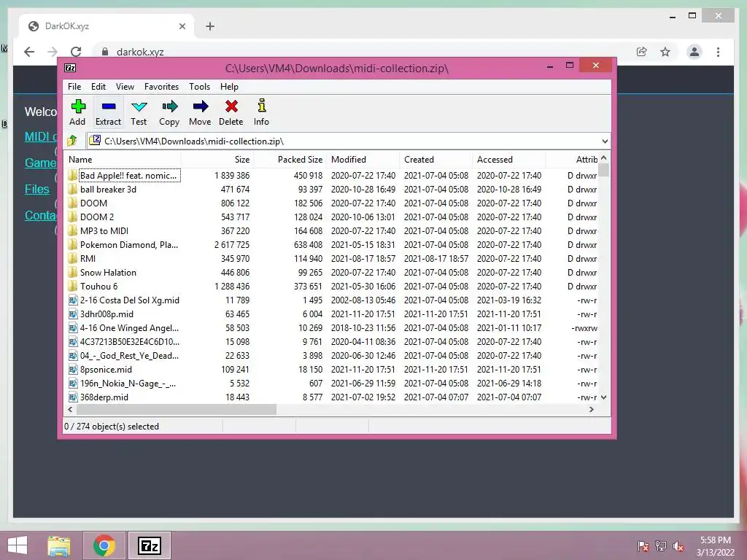Select the DOOM 2 folder icon

[x=72, y=217]
